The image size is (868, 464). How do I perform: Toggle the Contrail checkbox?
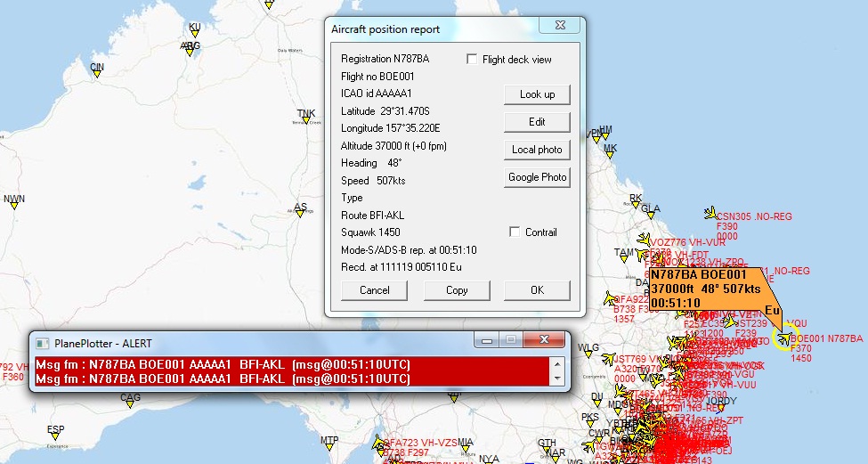[x=515, y=232]
